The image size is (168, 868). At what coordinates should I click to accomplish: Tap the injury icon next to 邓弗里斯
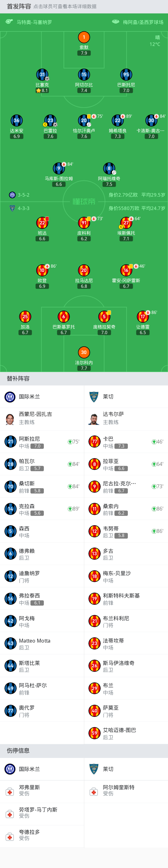10,792
